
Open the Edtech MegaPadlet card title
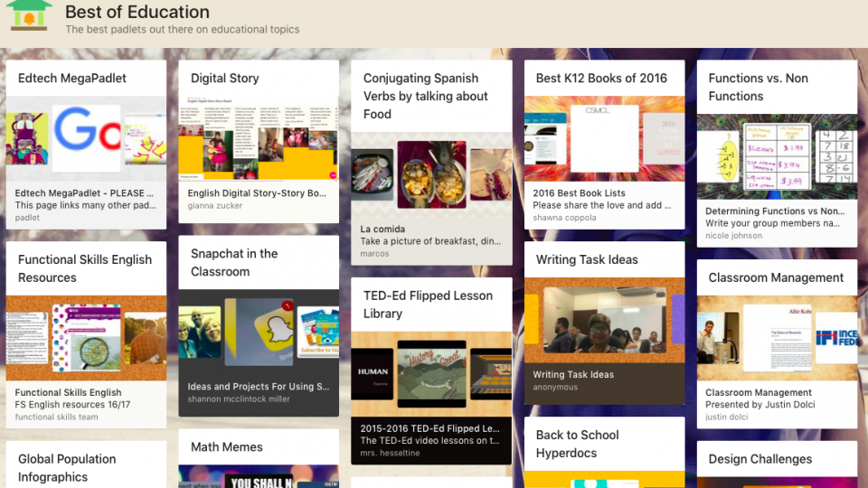pyautogui.click(x=72, y=78)
